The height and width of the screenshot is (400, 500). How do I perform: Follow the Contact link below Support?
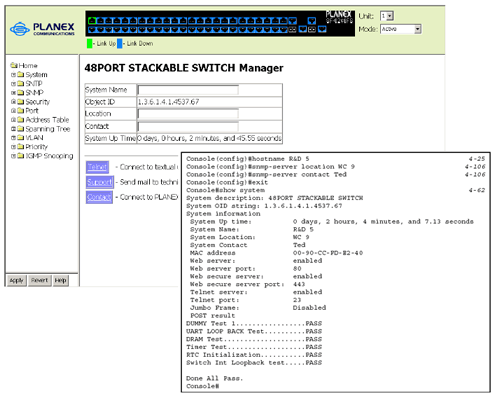coord(99,197)
